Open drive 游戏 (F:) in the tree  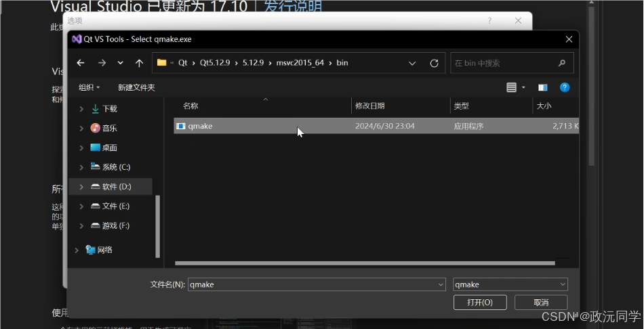[116, 225]
